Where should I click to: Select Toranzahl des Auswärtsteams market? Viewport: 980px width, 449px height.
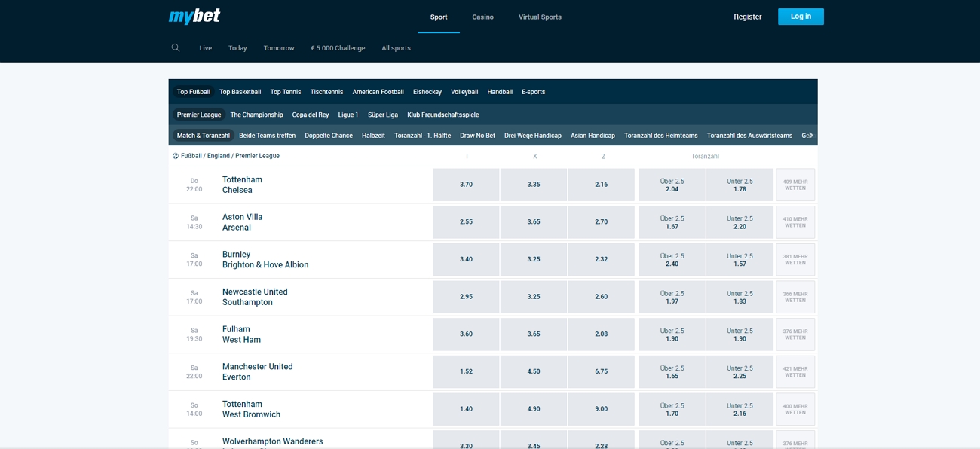point(750,136)
